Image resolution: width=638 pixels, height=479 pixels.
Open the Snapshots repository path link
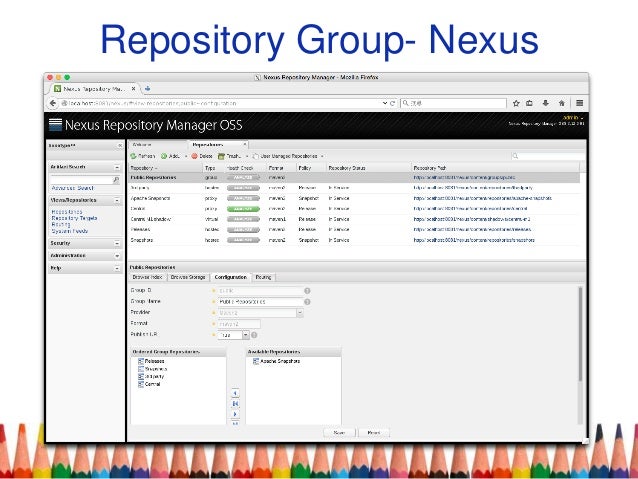click(474, 241)
